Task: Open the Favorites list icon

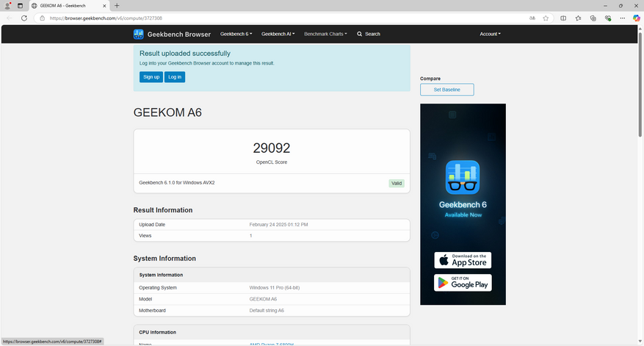Action: (x=579, y=18)
